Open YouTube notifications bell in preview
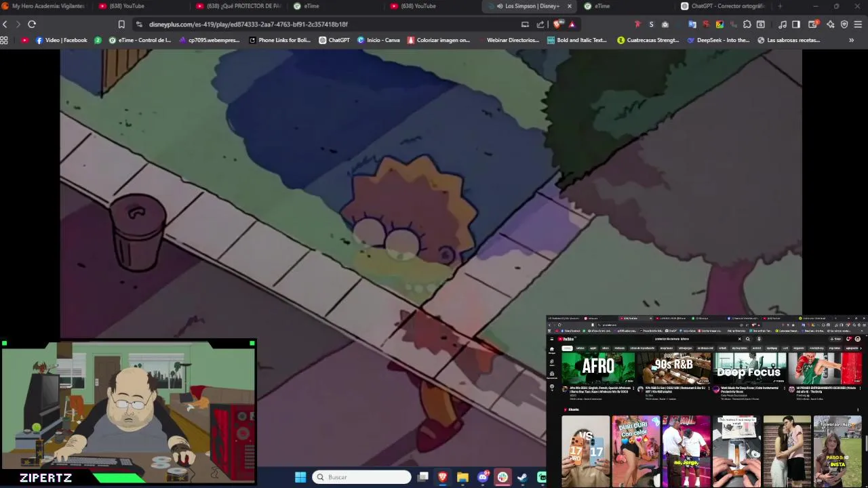The width and height of the screenshot is (868, 488). [x=848, y=339]
